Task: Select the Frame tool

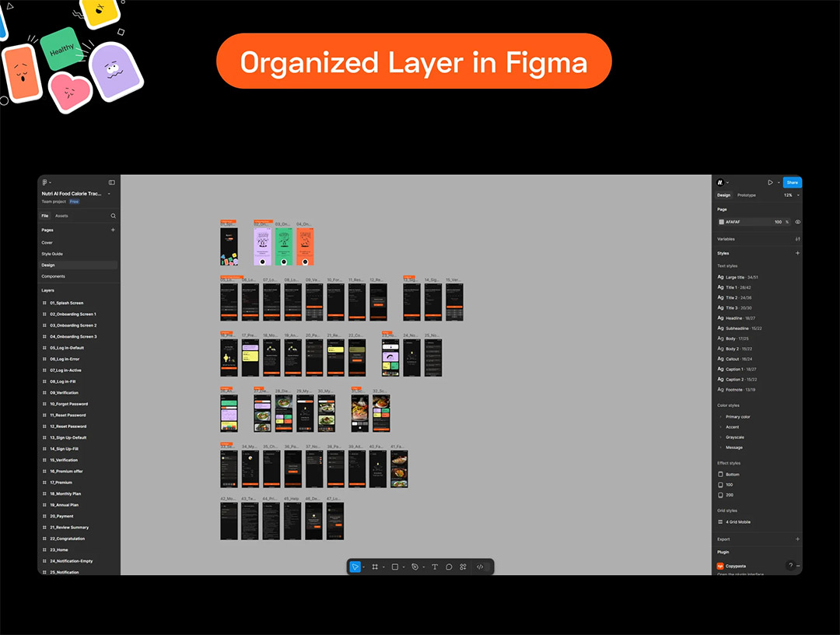Action: coord(375,567)
